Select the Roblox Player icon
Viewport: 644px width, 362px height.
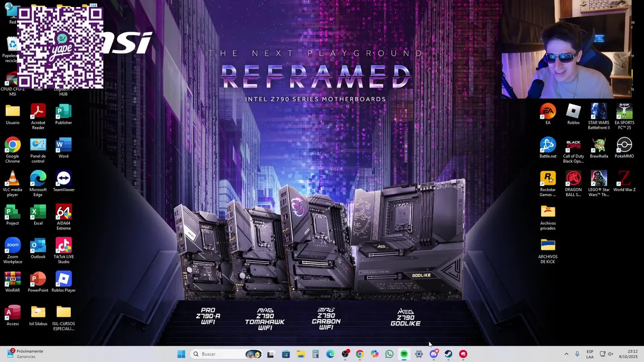coord(63,282)
